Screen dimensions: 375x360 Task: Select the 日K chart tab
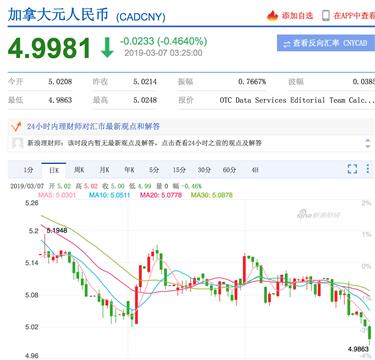point(54,170)
